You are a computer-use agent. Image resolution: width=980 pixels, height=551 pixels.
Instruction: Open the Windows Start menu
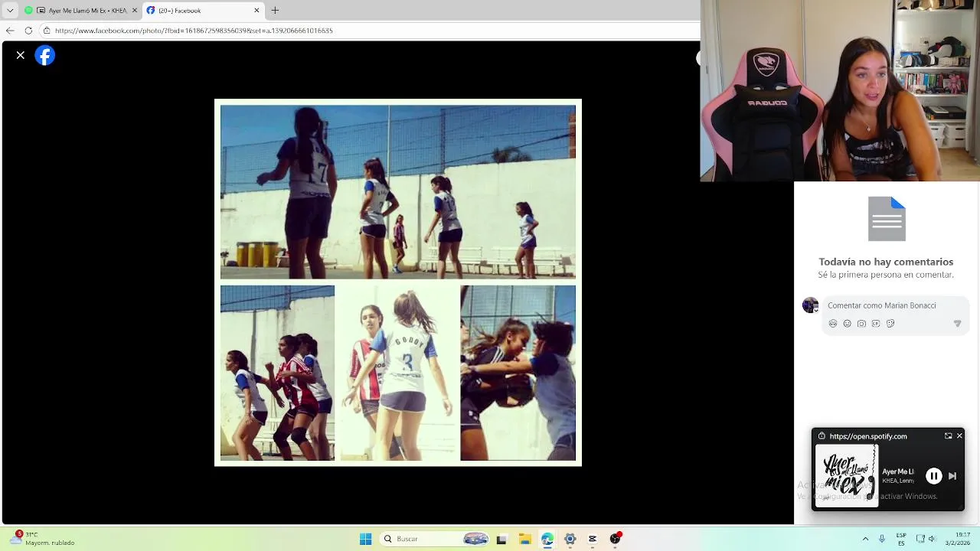(x=366, y=539)
